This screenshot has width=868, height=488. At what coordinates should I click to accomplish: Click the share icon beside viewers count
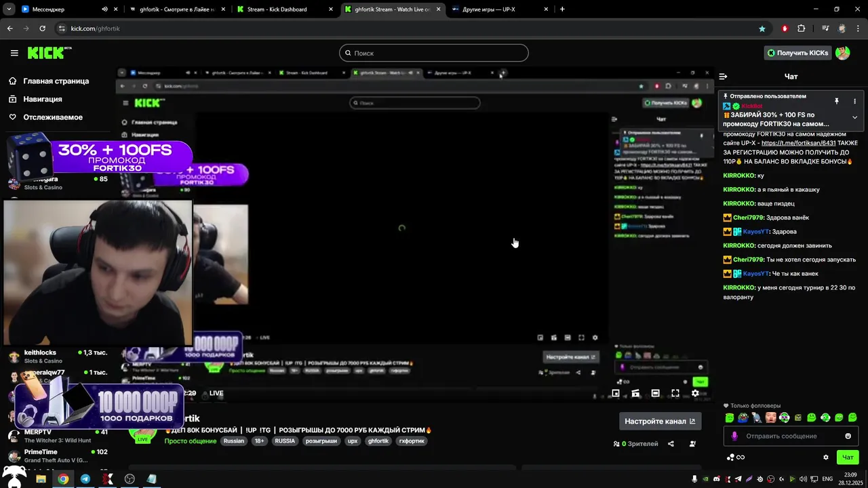[x=671, y=444]
